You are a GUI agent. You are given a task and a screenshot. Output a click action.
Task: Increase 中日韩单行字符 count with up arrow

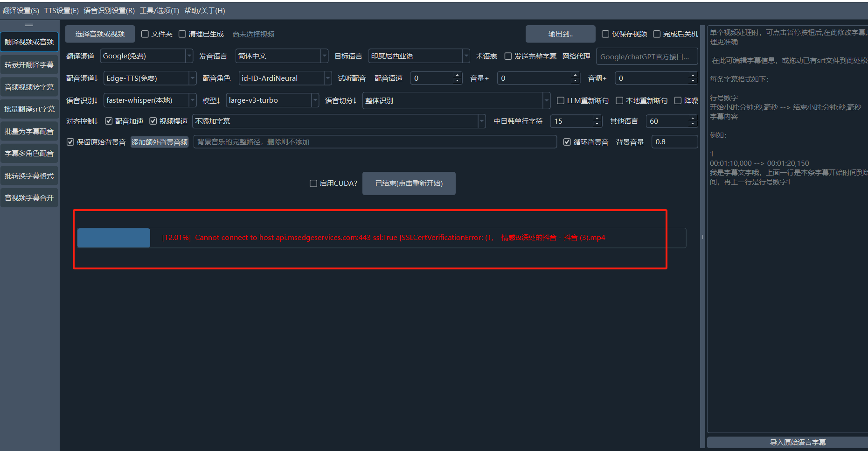597,118
